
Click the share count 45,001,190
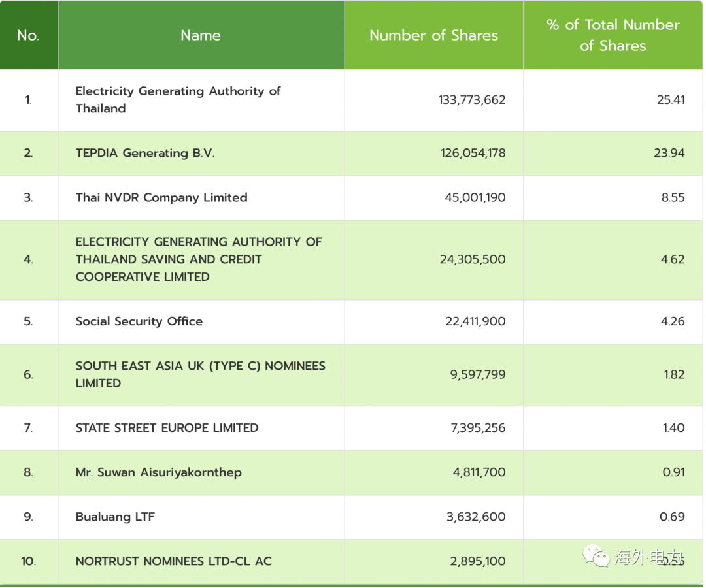pos(475,198)
